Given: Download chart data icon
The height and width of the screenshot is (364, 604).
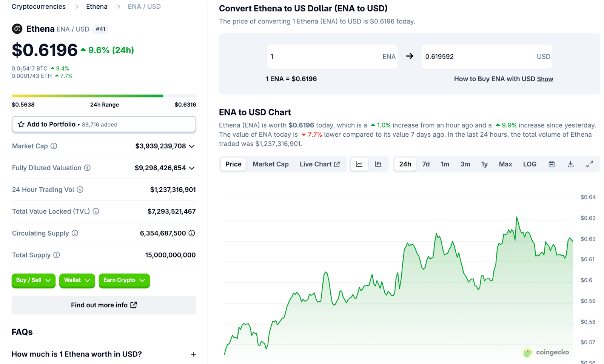Looking at the screenshot, I should (570, 164).
